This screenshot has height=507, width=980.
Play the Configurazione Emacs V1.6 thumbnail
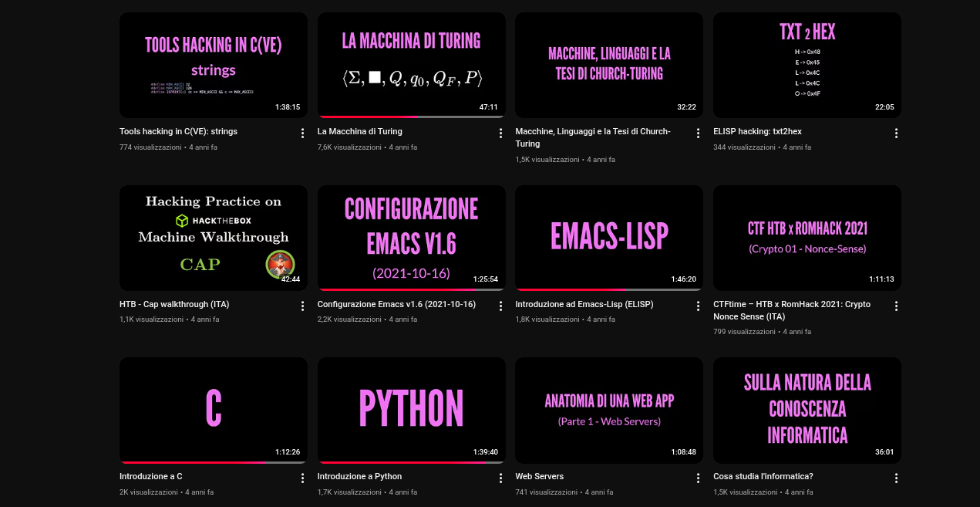click(412, 238)
